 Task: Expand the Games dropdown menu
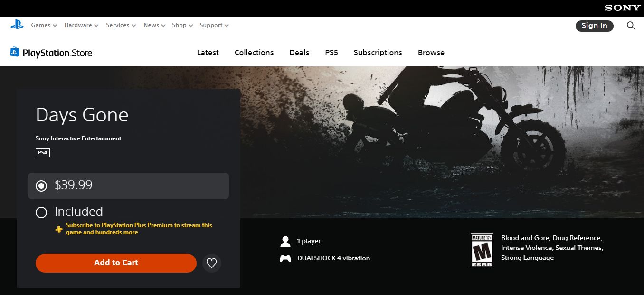click(x=44, y=25)
